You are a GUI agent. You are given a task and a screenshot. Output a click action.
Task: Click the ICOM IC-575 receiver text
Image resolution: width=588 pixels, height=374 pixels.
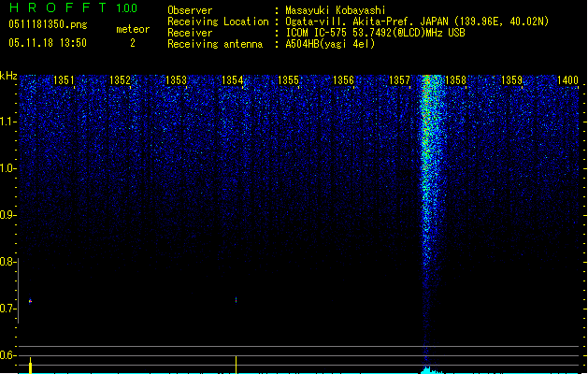(x=375, y=33)
